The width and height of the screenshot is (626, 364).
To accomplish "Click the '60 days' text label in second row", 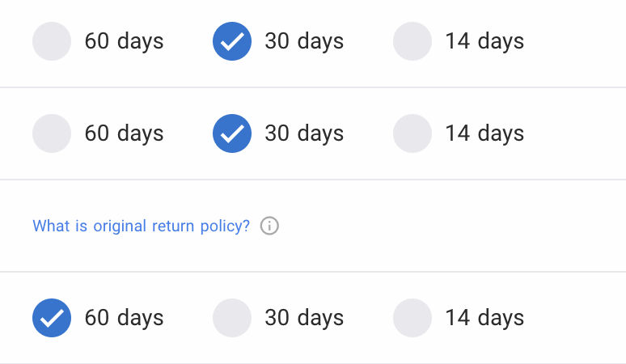I will pos(124,133).
